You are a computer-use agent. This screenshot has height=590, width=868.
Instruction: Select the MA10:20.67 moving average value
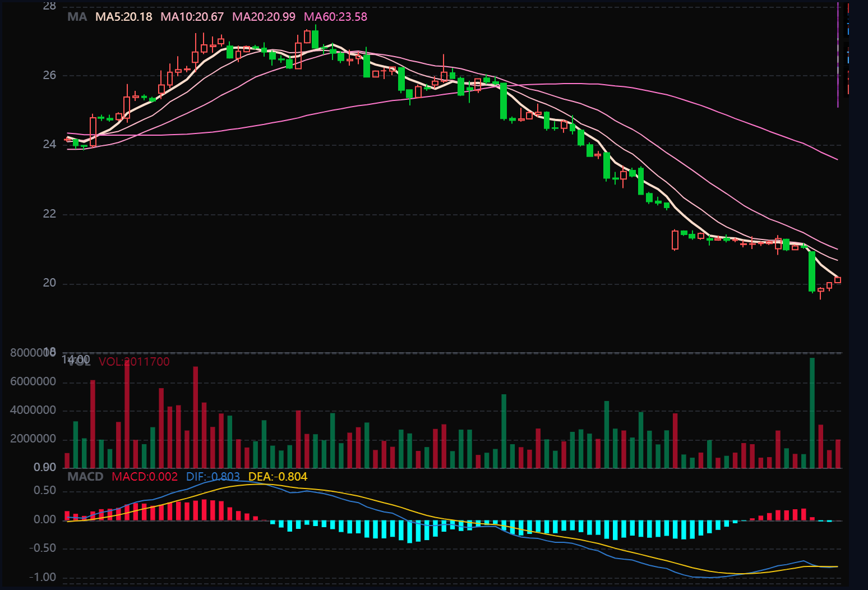point(192,17)
